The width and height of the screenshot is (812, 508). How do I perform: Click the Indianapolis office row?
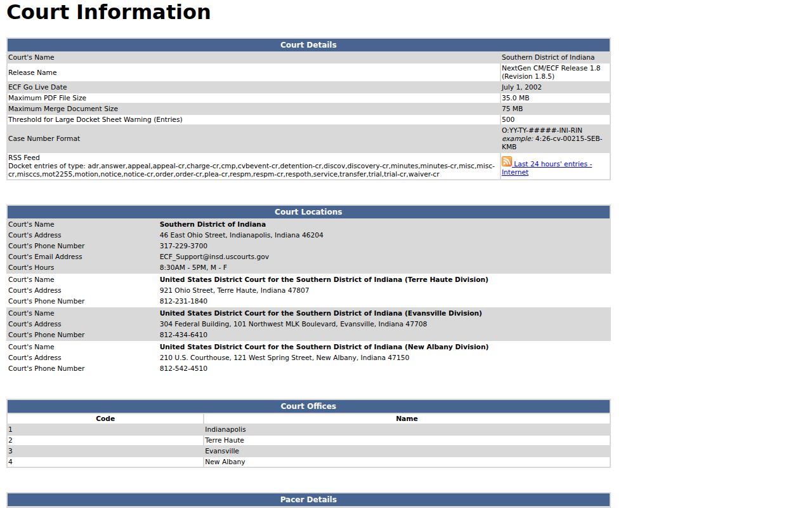308,429
